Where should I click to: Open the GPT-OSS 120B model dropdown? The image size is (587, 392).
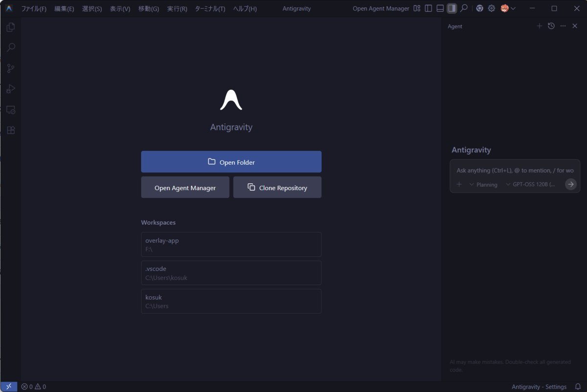click(531, 184)
